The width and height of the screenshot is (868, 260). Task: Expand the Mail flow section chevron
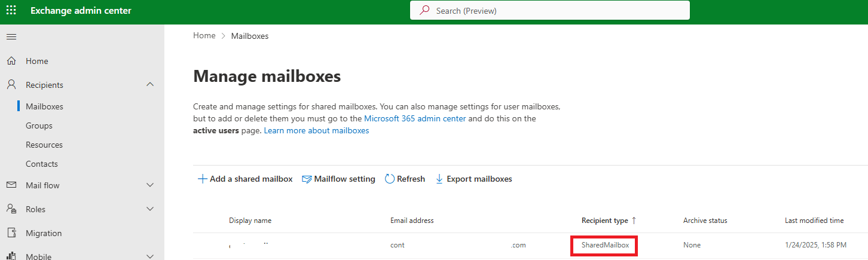click(x=150, y=185)
